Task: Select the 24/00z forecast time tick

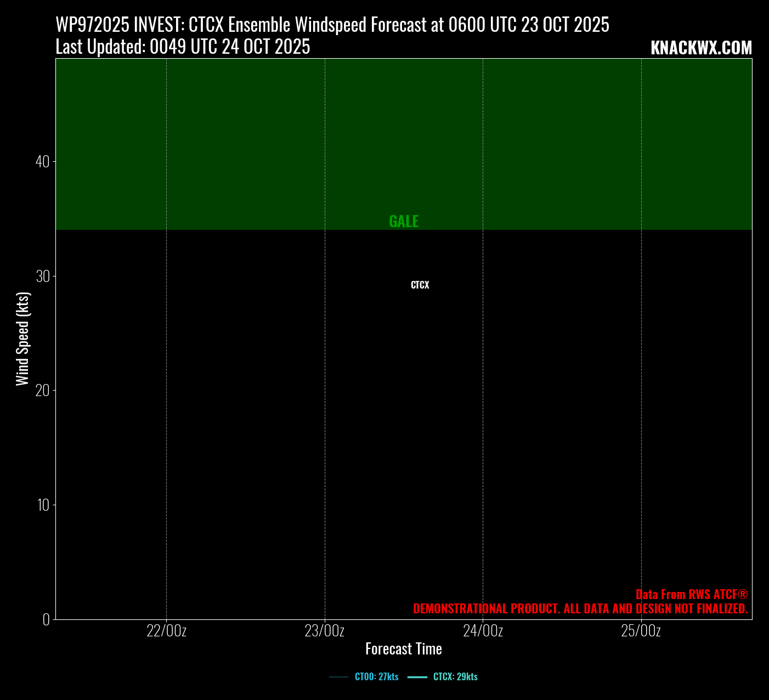Action: click(x=483, y=631)
